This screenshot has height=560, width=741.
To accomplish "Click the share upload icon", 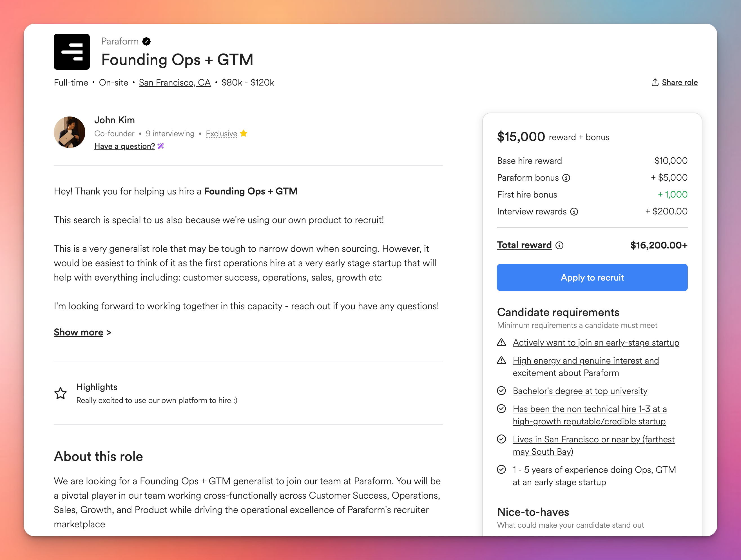I will pyautogui.click(x=655, y=82).
